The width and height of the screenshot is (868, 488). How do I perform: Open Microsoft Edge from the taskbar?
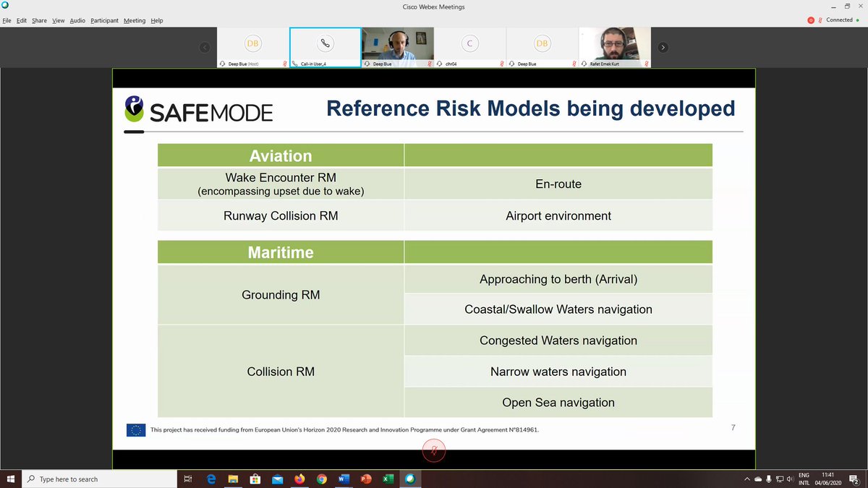click(x=211, y=479)
